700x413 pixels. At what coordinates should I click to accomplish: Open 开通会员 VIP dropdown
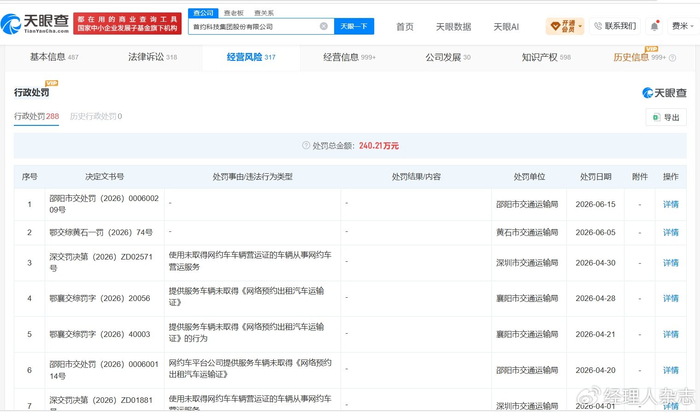coord(565,26)
